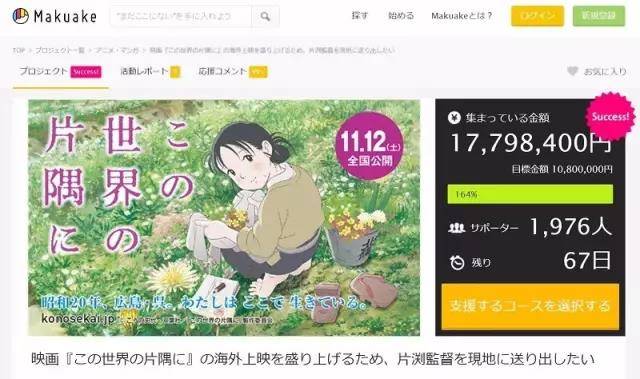Viewport: 640px width, 379px height.
Task: Click the clock icon beside 残り
Action: tap(457, 262)
